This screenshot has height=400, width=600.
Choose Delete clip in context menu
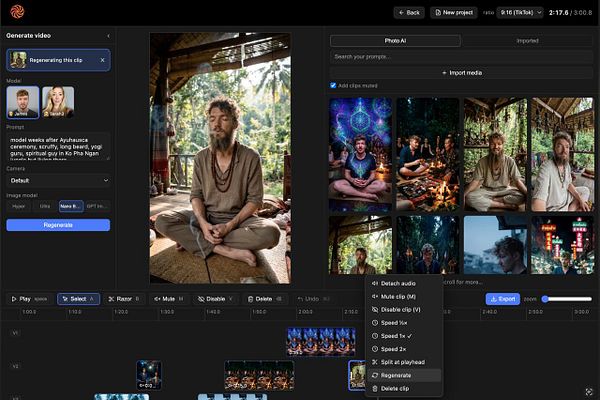404,389
